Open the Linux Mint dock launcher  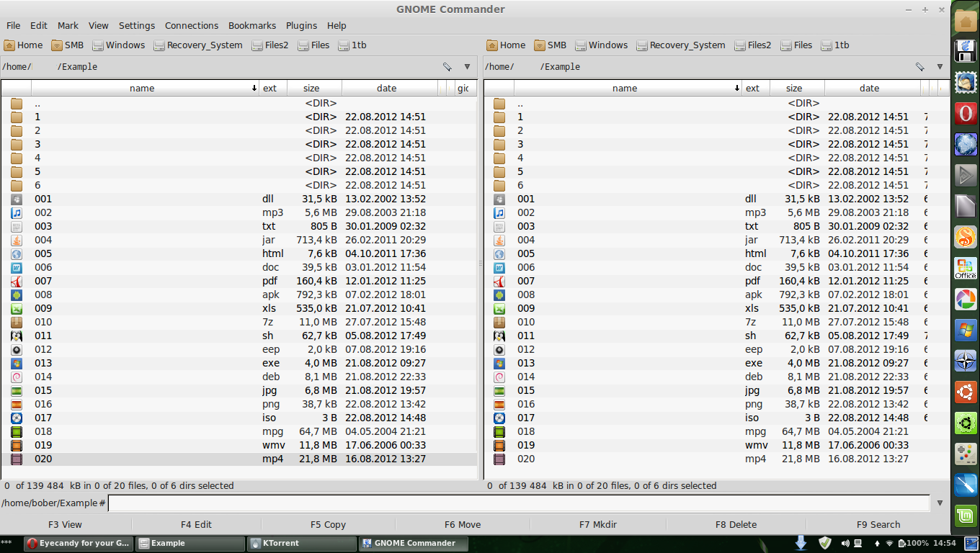(x=966, y=516)
